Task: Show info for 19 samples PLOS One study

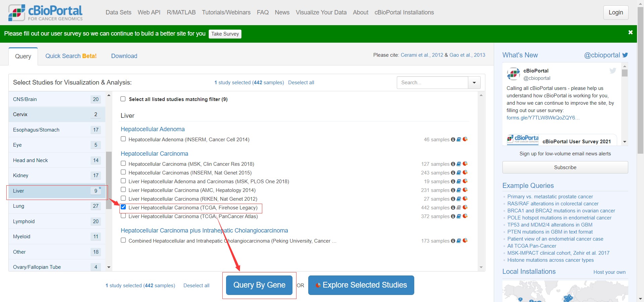Action: [453, 182]
